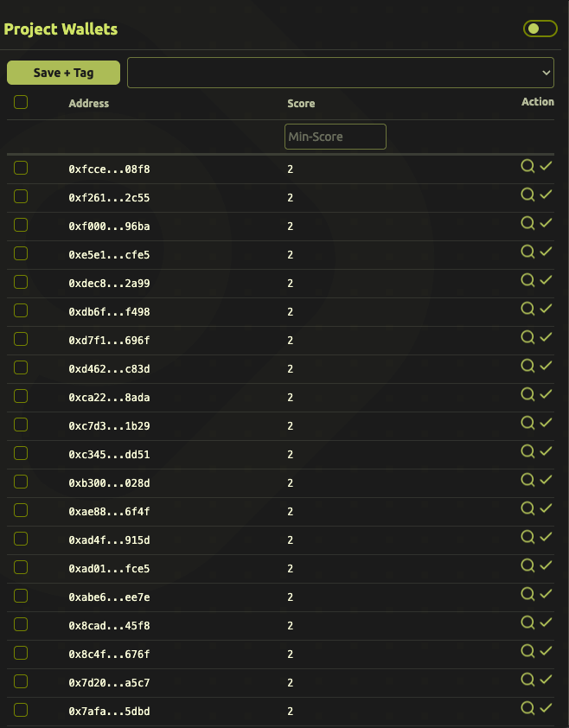Image resolution: width=569 pixels, height=728 pixels.
Task: Inspect wallet 0xe5e1...cfe5 with magnifier icon
Action: (x=527, y=252)
